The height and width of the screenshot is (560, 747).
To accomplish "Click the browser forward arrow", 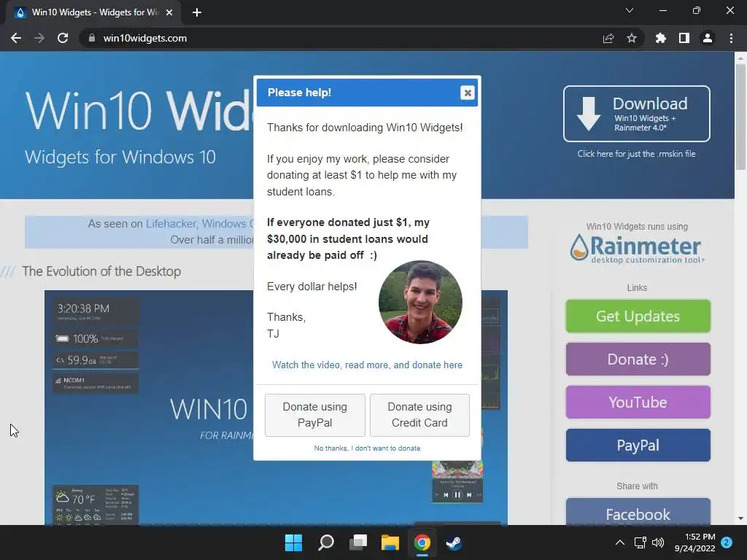I will click(x=39, y=38).
